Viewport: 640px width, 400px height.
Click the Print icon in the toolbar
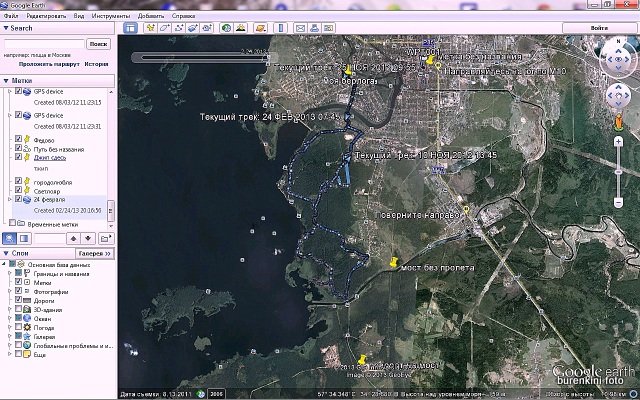(314, 28)
